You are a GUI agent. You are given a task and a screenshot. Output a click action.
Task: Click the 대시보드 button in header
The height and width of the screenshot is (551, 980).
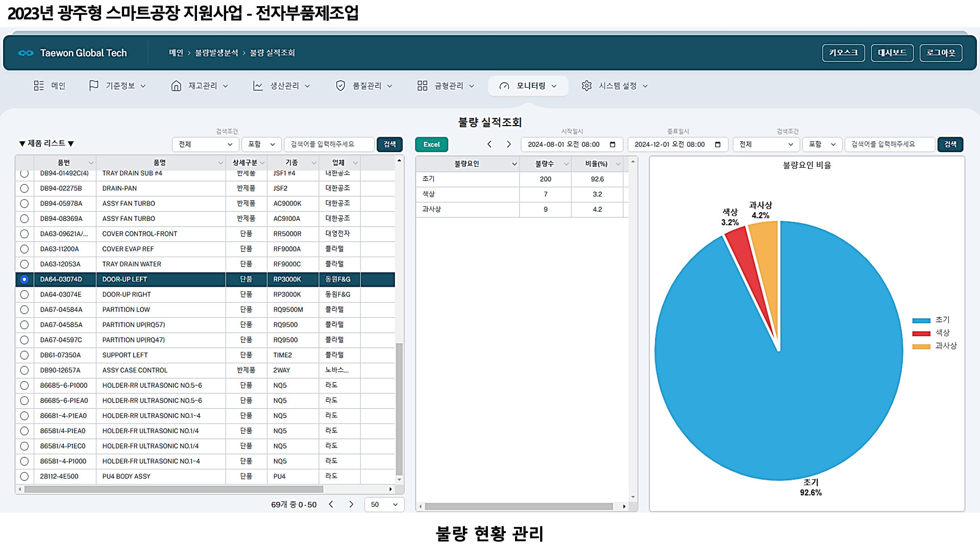(892, 53)
